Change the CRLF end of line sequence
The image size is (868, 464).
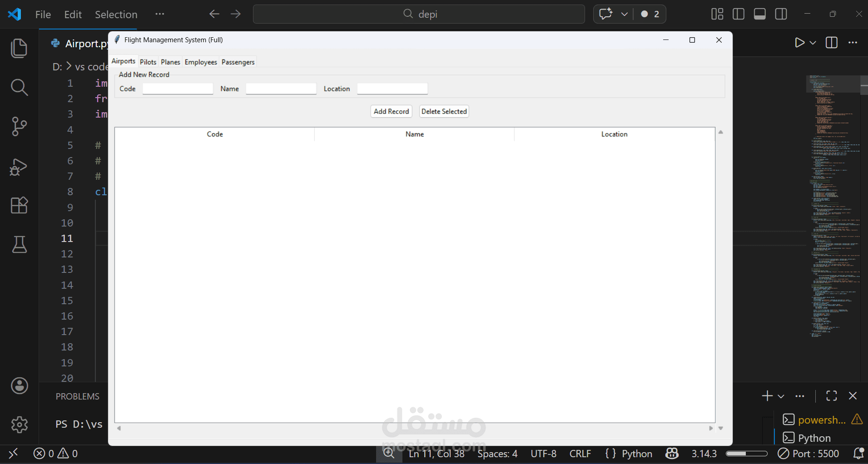pos(580,454)
